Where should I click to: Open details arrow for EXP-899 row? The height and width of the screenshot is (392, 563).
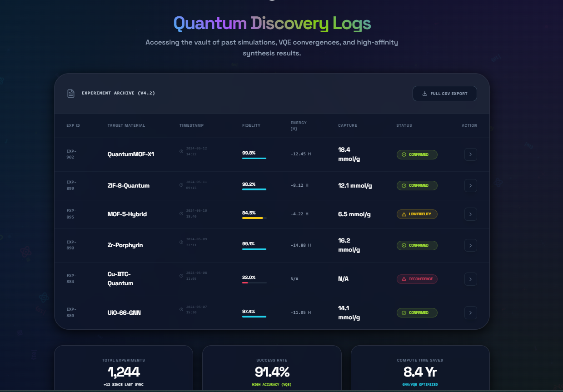point(470,185)
